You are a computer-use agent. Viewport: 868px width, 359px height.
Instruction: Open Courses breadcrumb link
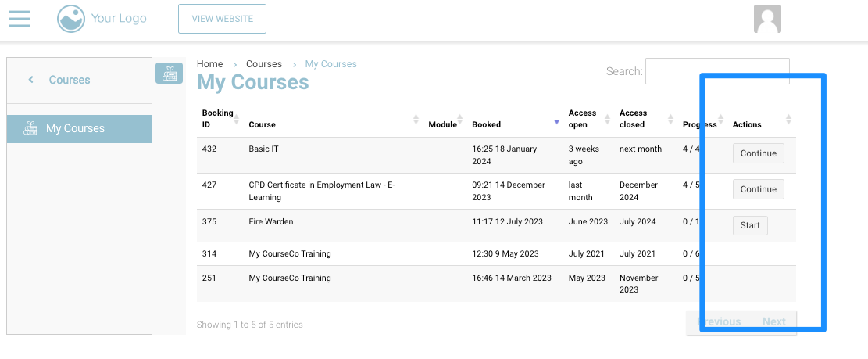[264, 64]
